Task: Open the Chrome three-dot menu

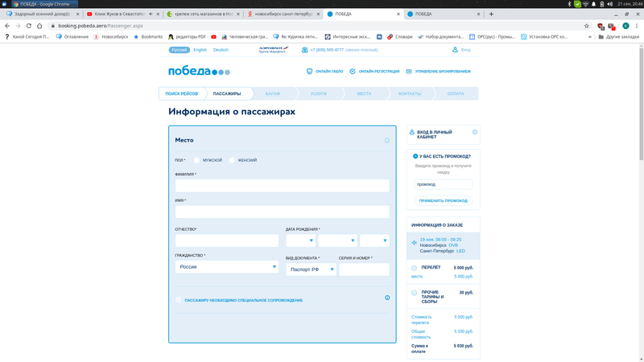Action: pyautogui.click(x=637, y=26)
